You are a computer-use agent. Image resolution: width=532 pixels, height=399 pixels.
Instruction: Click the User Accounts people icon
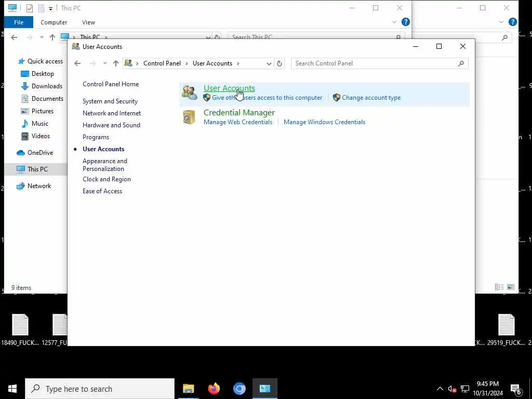[189, 92]
